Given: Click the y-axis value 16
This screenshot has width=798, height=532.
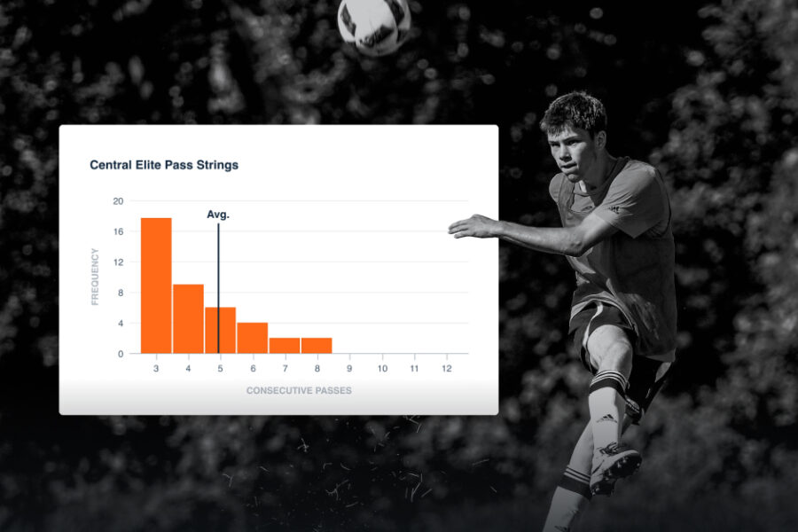Looking at the screenshot, I should (118, 231).
